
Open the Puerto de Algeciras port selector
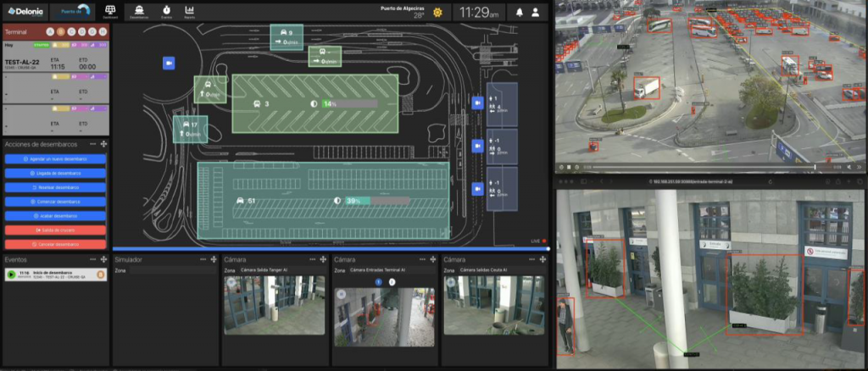[70, 11]
